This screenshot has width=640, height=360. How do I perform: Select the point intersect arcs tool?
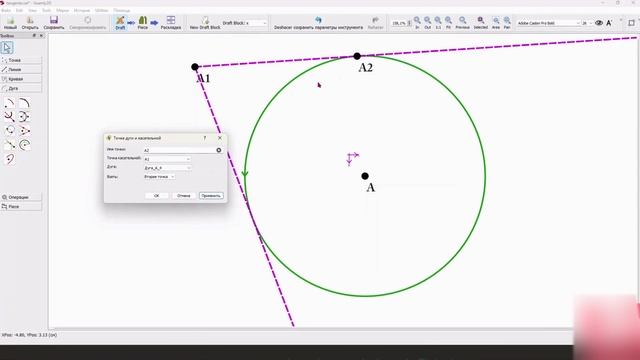pyautogui.click(x=24, y=117)
